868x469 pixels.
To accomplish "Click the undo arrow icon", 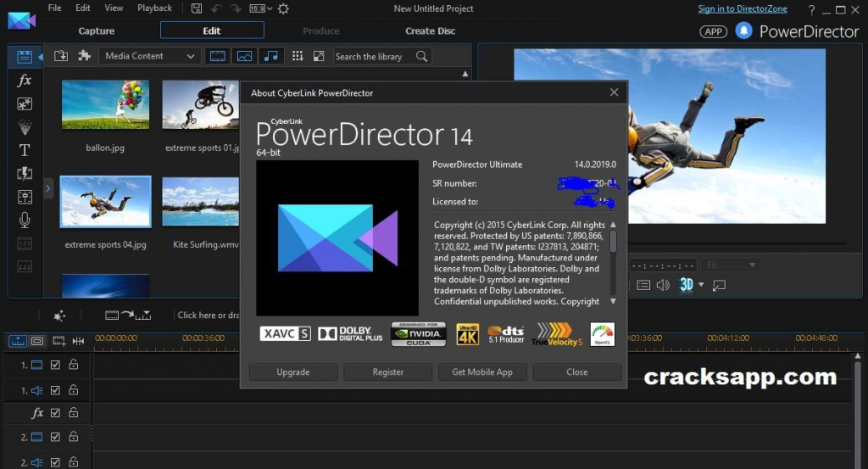I will tap(217, 8).
